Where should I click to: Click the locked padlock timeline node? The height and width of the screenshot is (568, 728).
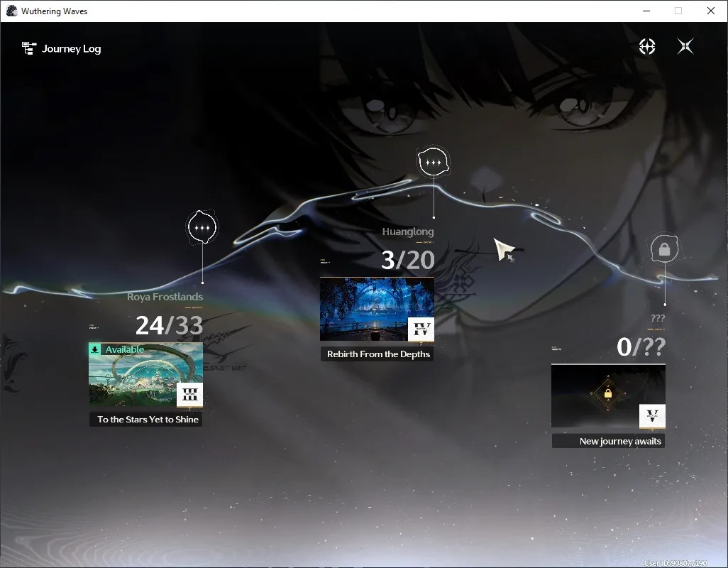point(664,249)
